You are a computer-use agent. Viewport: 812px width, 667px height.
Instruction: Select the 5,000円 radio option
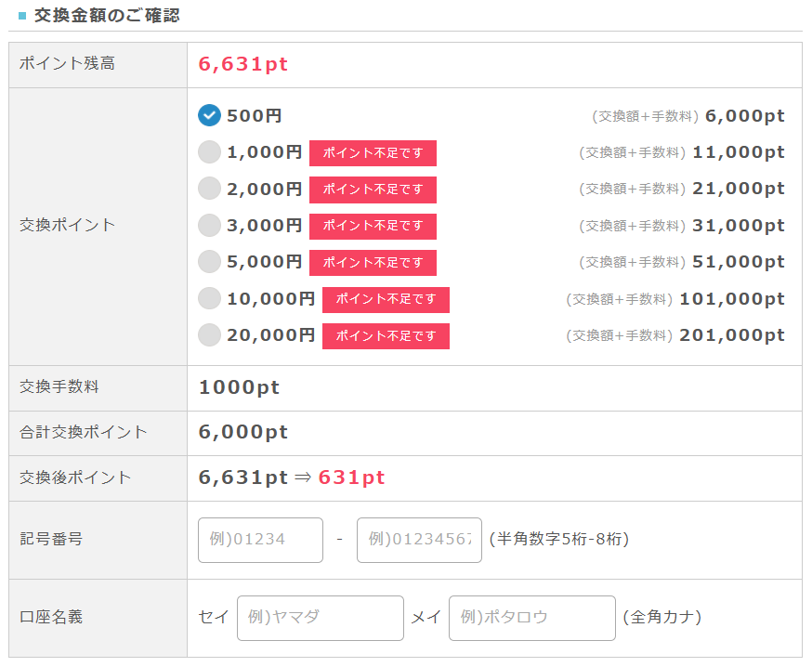click(209, 262)
